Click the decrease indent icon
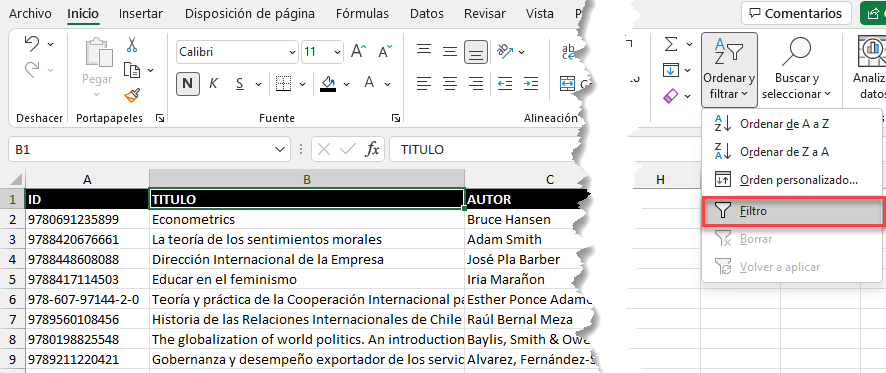This screenshot has height=373, width=886. [505, 84]
